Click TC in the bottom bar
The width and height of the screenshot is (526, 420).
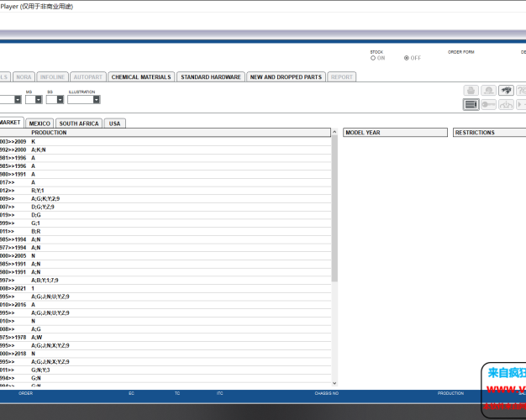(177, 393)
